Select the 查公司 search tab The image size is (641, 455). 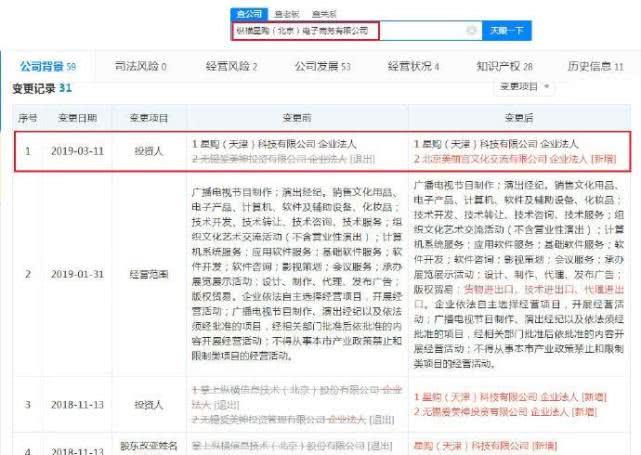[249, 14]
